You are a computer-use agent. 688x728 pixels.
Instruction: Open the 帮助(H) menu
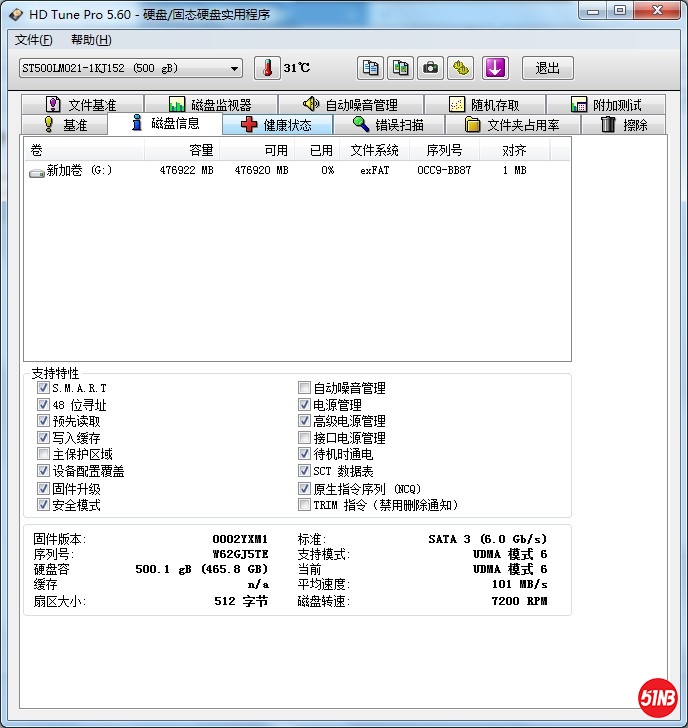(91, 40)
